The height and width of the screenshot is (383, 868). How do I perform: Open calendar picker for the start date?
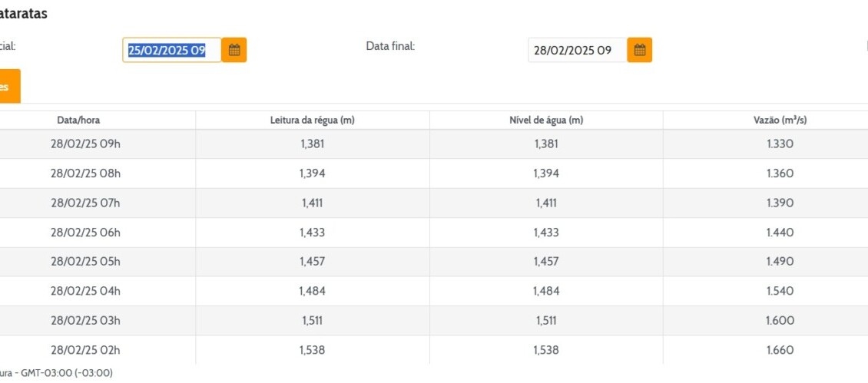click(234, 50)
